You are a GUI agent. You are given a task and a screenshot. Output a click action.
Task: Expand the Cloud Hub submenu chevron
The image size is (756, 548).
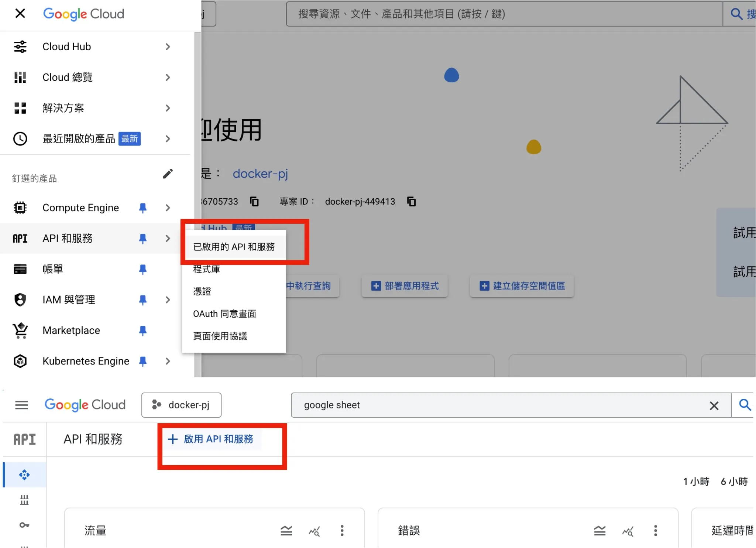click(168, 47)
